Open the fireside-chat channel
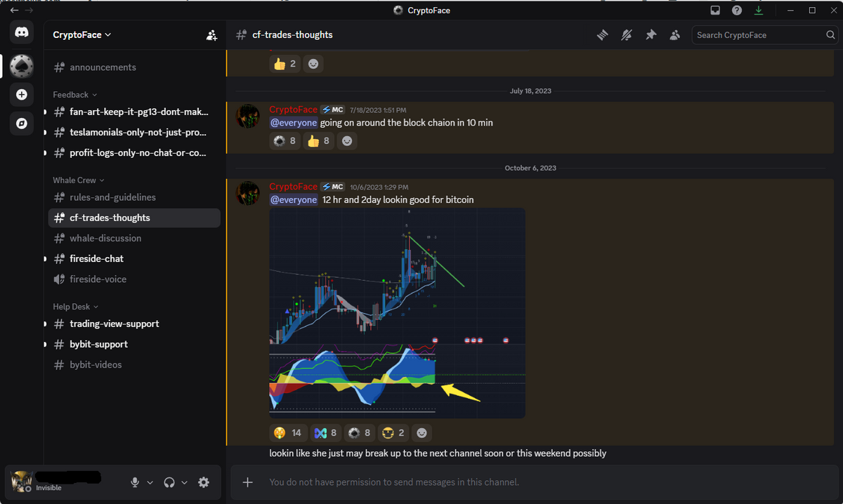This screenshot has width=843, height=504. tap(134, 258)
